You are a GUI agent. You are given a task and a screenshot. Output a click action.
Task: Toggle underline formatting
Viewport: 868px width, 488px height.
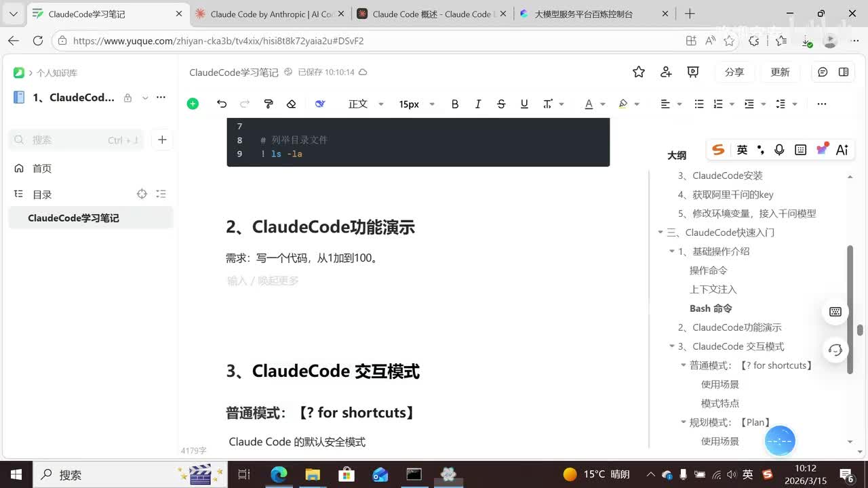524,104
